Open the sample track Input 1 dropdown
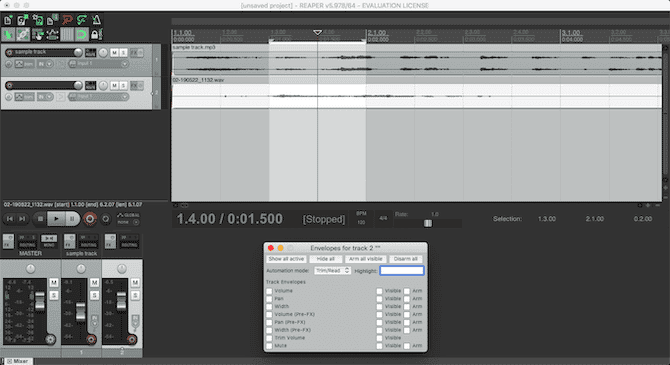Image resolution: width=670 pixels, height=365 pixels. point(99,64)
